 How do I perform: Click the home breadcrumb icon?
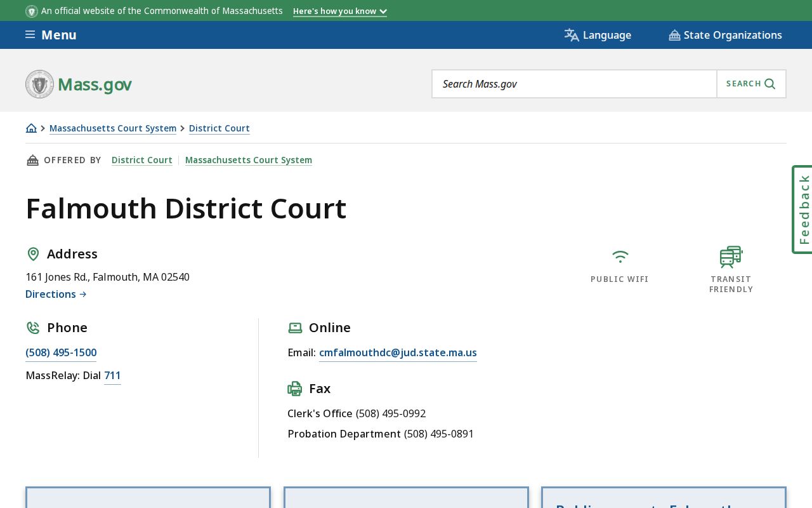click(31, 128)
